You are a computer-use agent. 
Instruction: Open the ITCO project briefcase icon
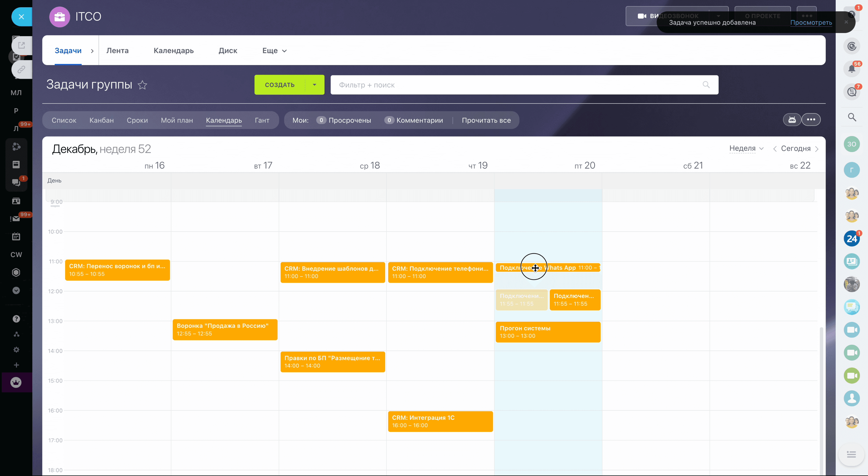[x=60, y=17]
